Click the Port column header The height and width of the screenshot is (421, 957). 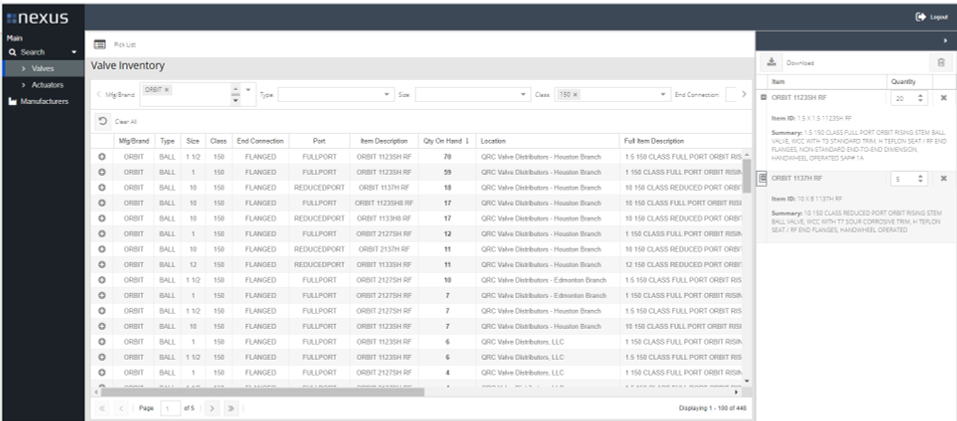pyautogui.click(x=319, y=141)
